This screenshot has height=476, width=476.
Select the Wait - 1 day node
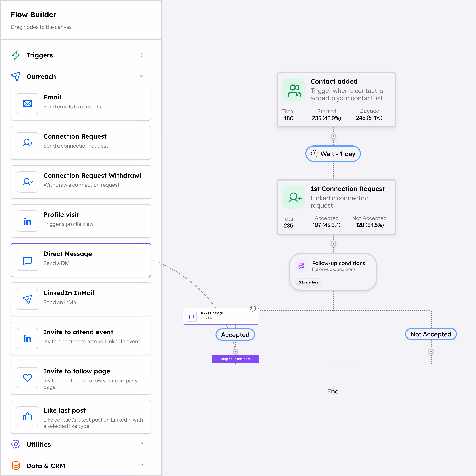click(x=333, y=154)
